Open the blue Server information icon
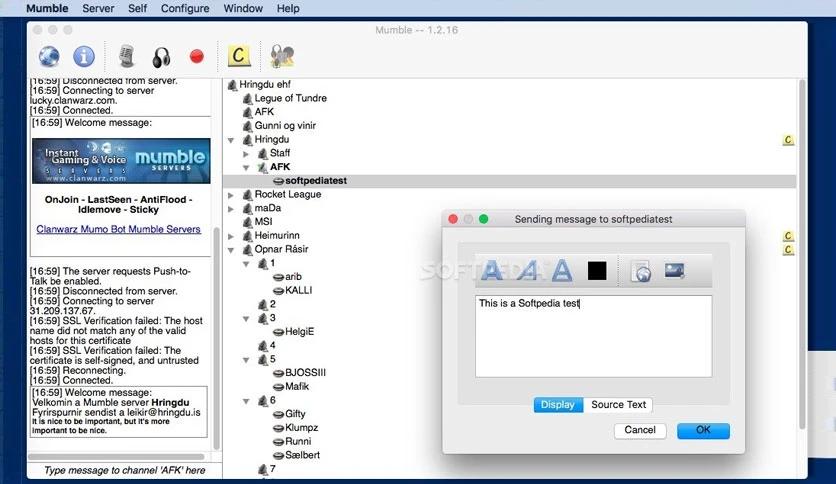 84,56
